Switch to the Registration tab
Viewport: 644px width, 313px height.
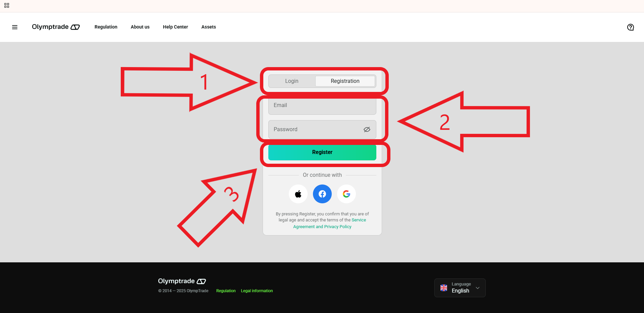[x=345, y=81]
